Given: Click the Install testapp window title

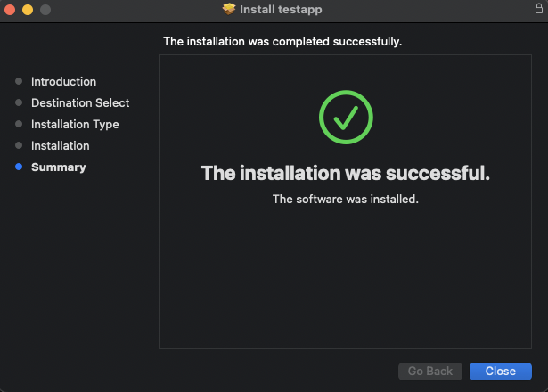Looking at the screenshot, I should coord(281,10).
